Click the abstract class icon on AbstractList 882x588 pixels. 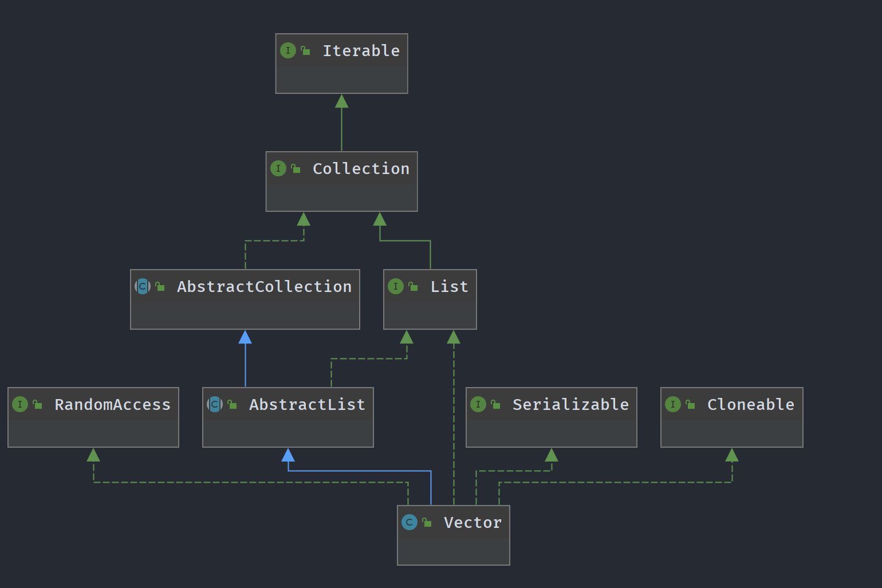[x=215, y=404]
